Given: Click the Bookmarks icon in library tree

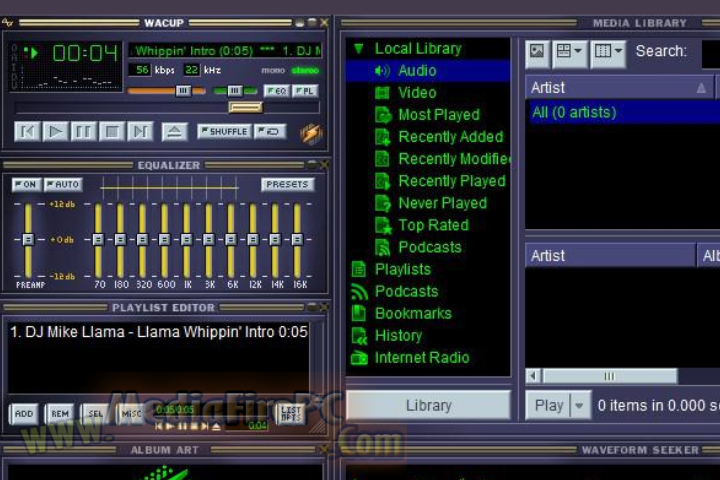Looking at the screenshot, I should point(359,313).
